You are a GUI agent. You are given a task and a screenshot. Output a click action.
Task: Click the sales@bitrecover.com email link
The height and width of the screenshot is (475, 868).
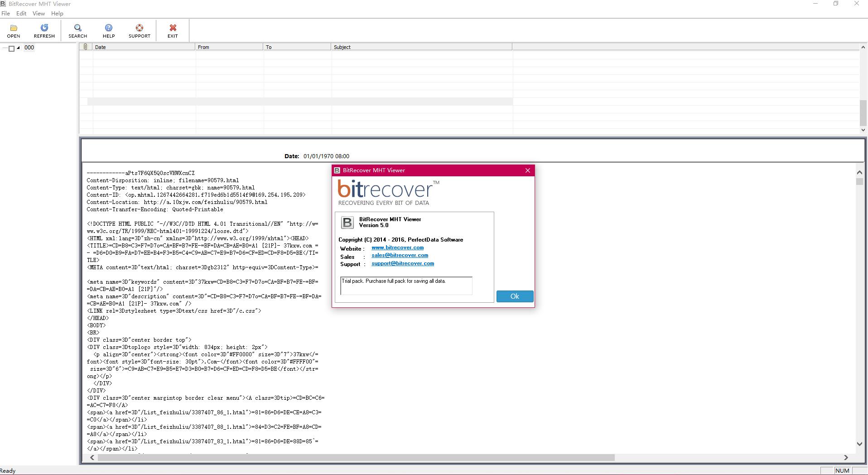pos(400,255)
